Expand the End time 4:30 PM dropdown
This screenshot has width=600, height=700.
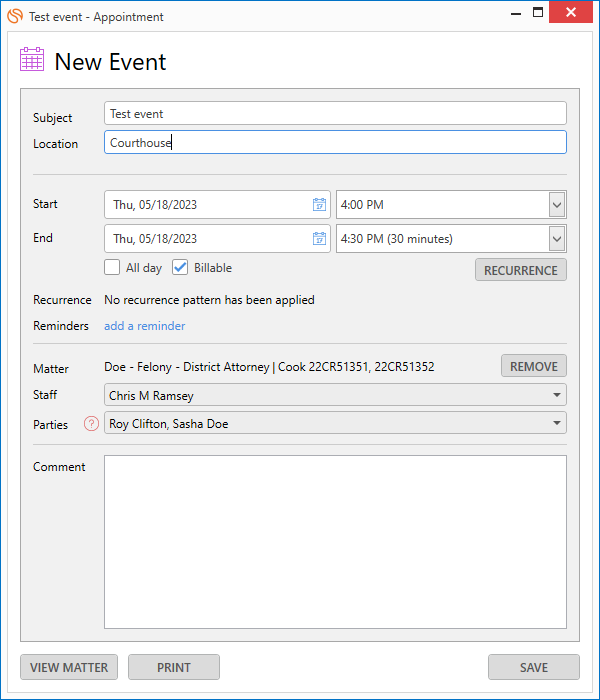[557, 239]
